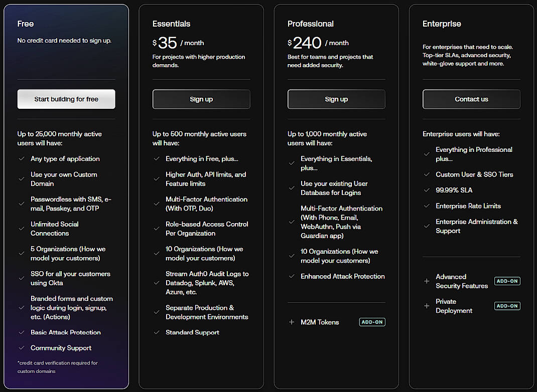The height and width of the screenshot is (392, 537).
Task: Click checkmark beside '99.99% SLA'
Action: point(427,190)
